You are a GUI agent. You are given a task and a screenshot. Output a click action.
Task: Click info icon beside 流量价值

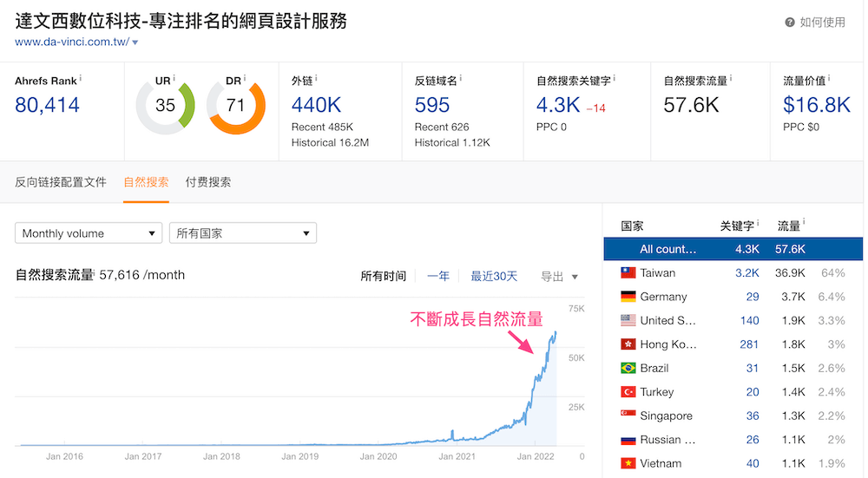click(829, 79)
